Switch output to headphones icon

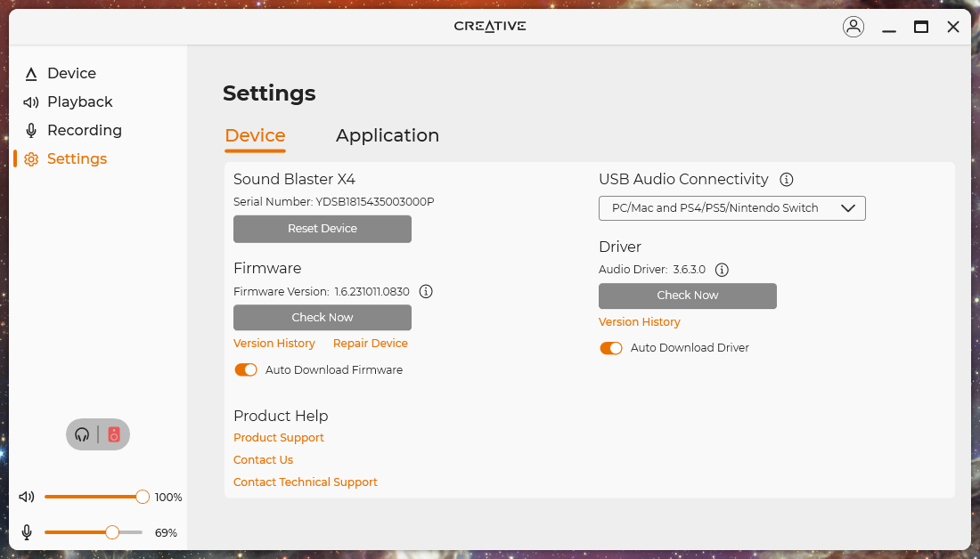click(x=82, y=434)
